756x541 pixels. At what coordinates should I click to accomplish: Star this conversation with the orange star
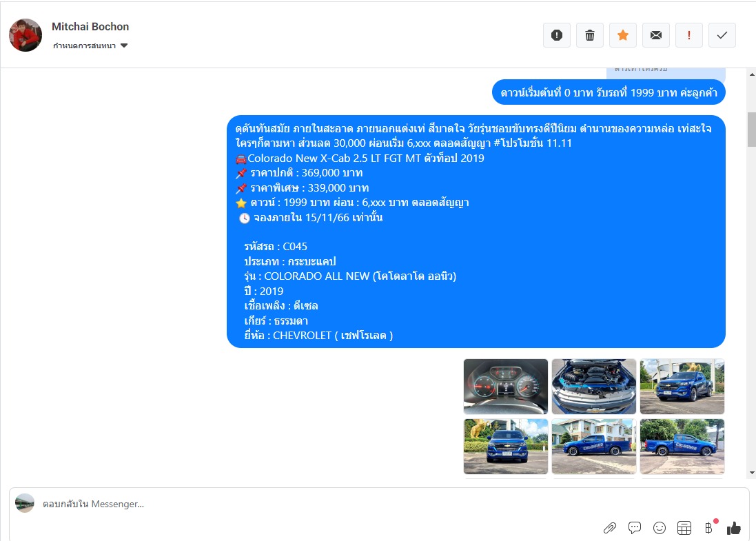(623, 35)
